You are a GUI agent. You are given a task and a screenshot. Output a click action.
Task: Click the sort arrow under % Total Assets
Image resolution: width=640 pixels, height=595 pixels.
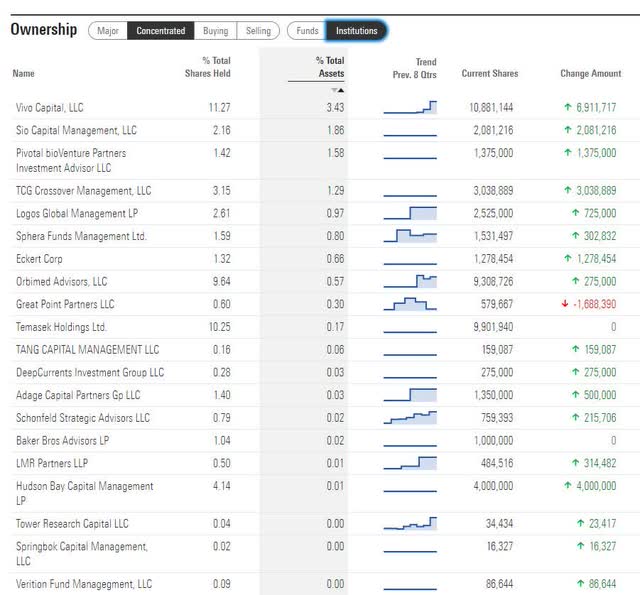click(338, 90)
